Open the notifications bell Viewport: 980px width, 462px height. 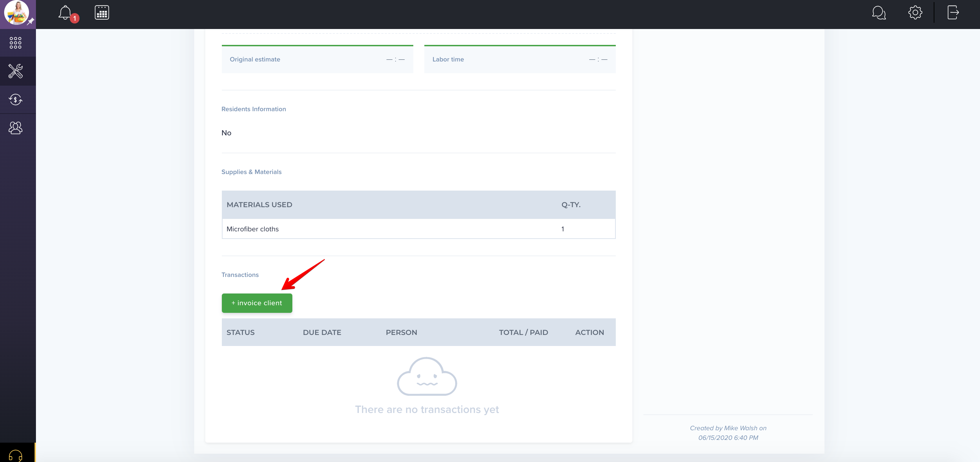point(65,13)
